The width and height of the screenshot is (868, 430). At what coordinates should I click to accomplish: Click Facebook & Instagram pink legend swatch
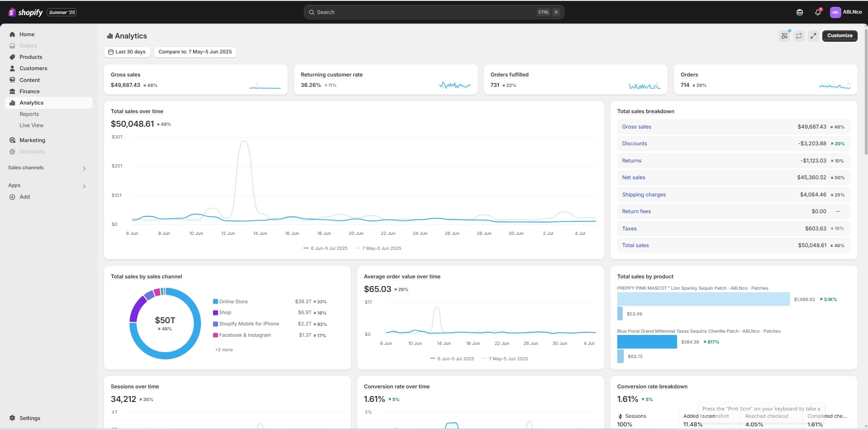216,335
